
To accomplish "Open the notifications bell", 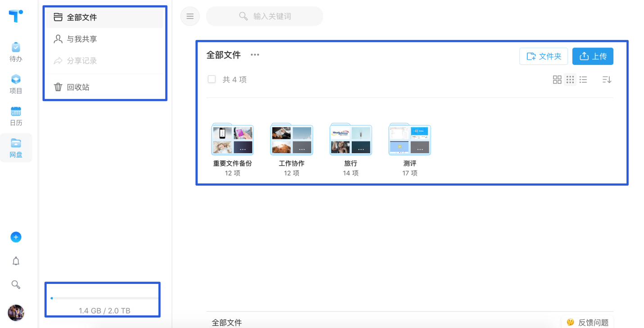I will point(16,261).
